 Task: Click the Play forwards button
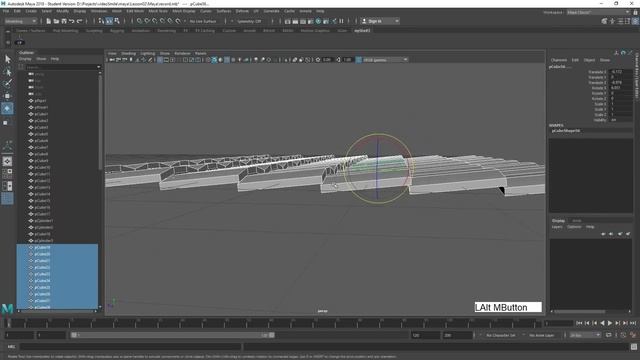tap(610, 323)
